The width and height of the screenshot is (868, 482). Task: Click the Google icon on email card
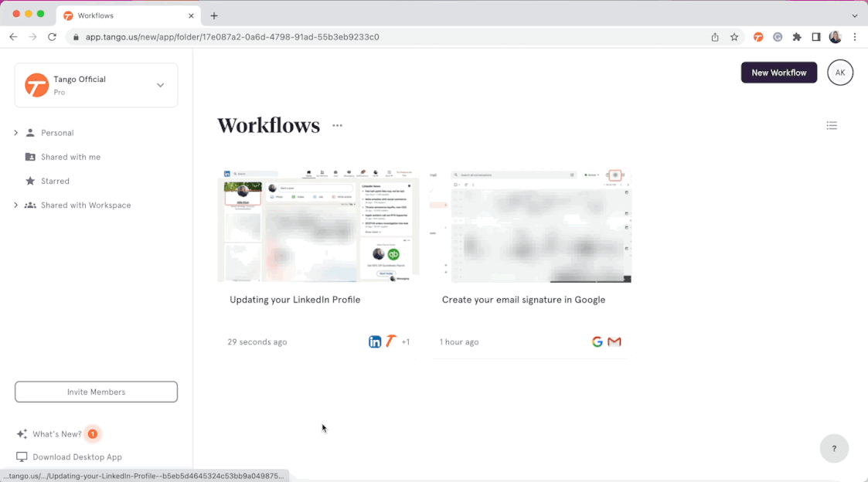tap(597, 342)
